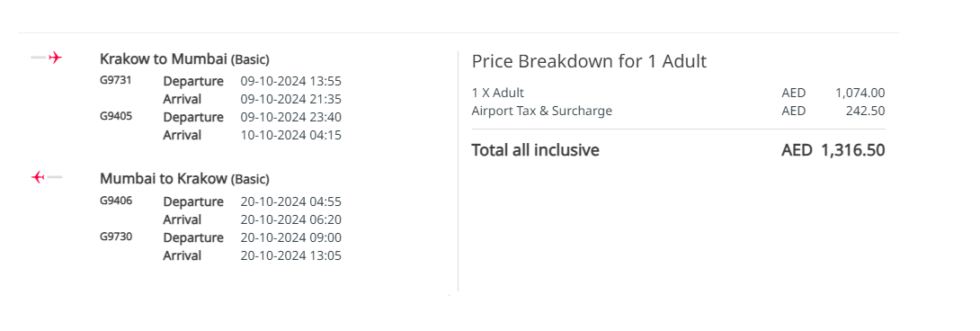The width and height of the screenshot is (980, 331).
Task: Click the Total all inclusive label
Action: click(x=535, y=150)
